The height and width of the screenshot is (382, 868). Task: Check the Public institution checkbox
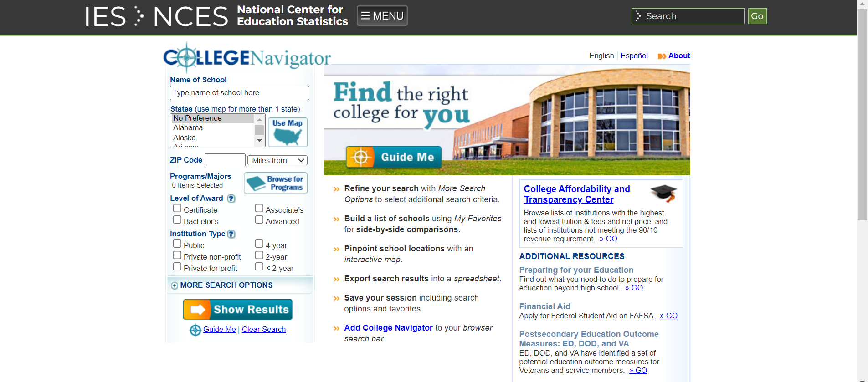pyautogui.click(x=177, y=244)
